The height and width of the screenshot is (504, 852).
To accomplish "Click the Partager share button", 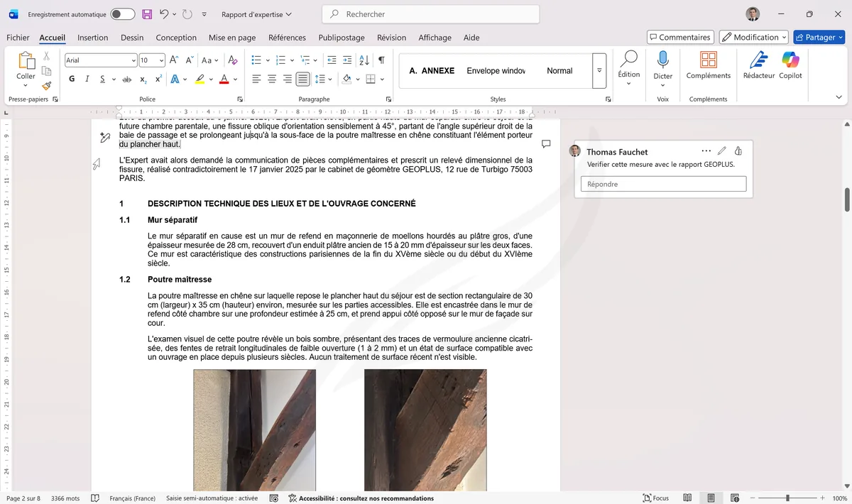I will coord(819,36).
